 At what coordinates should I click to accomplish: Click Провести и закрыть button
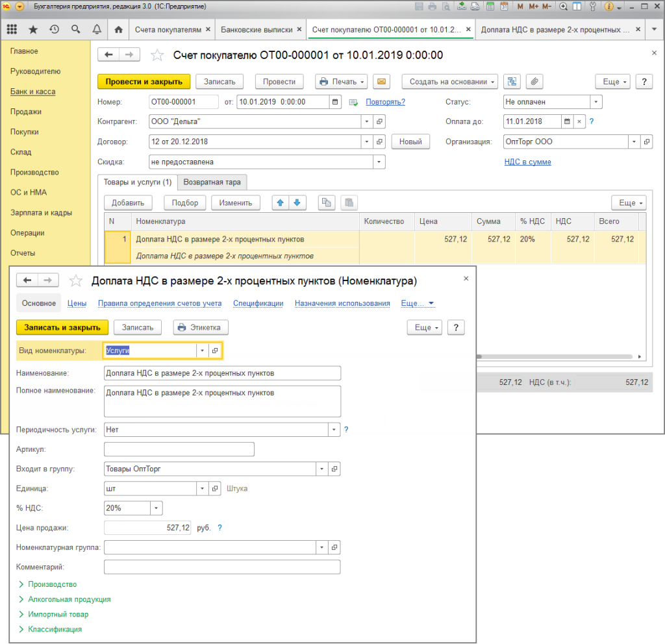click(144, 81)
